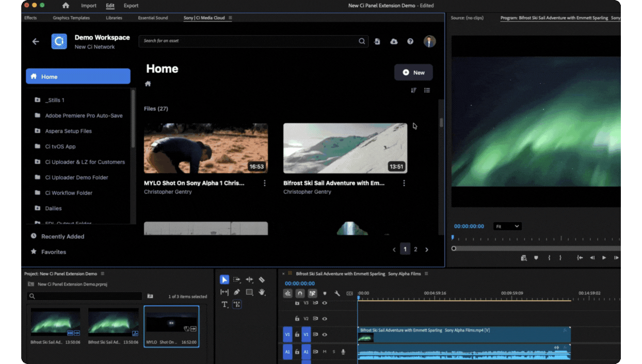Open the help question mark icon
The width and height of the screenshot is (642, 364).
410,41
